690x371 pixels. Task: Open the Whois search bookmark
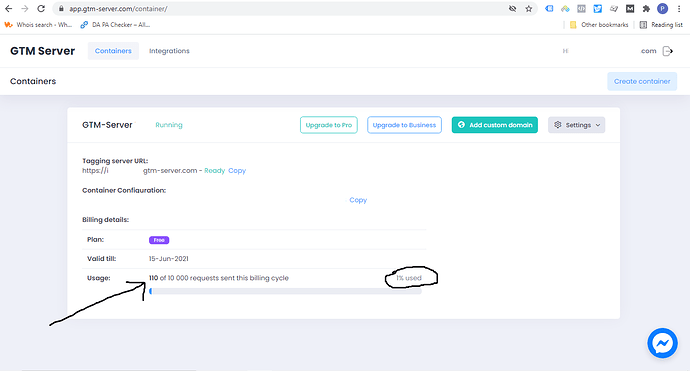pyautogui.click(x=38, y=25)
